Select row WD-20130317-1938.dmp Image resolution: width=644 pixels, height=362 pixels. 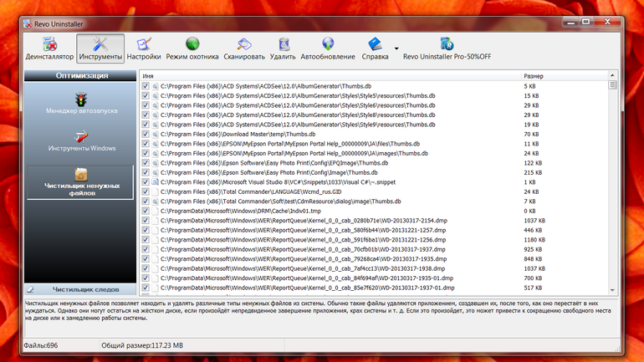pos(374,268)
